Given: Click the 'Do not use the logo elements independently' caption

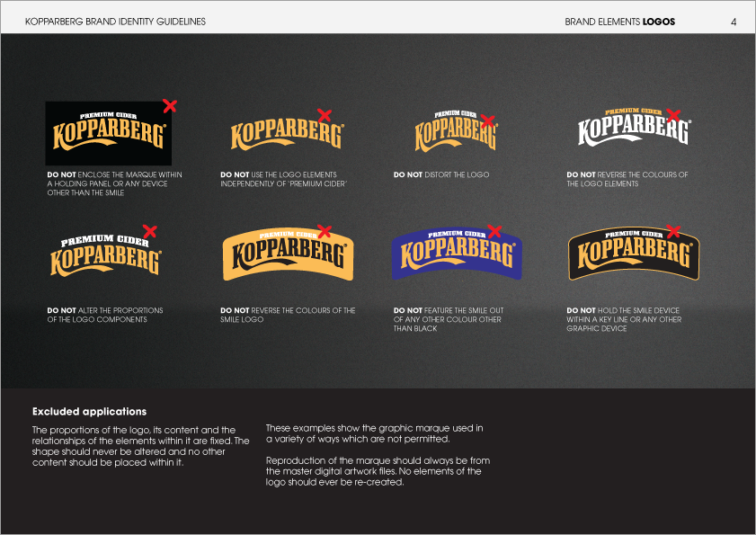Looking at the screenshot, I should coord(283,179).
